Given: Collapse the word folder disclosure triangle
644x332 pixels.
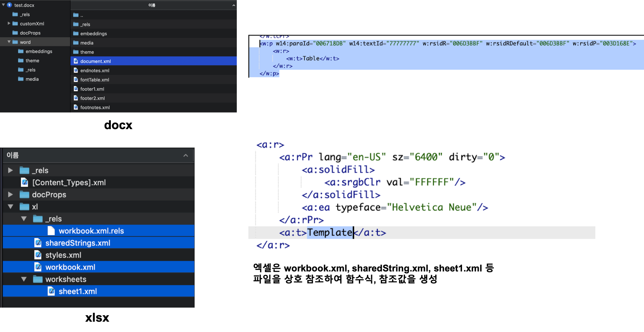Looking at the screenshot, I should coord(9,42).
